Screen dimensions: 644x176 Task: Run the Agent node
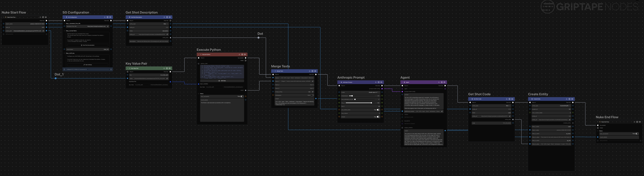[441, 82]
